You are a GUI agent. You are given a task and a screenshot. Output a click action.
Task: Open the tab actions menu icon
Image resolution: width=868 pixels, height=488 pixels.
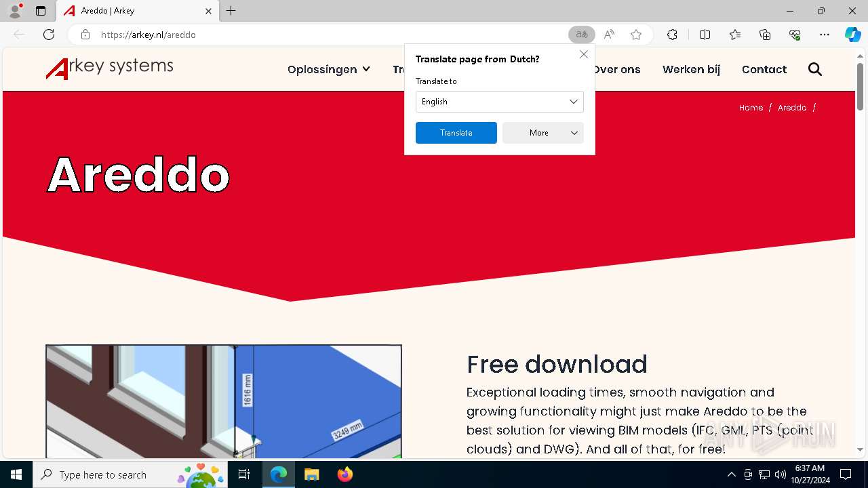click(x=41, y=11)
